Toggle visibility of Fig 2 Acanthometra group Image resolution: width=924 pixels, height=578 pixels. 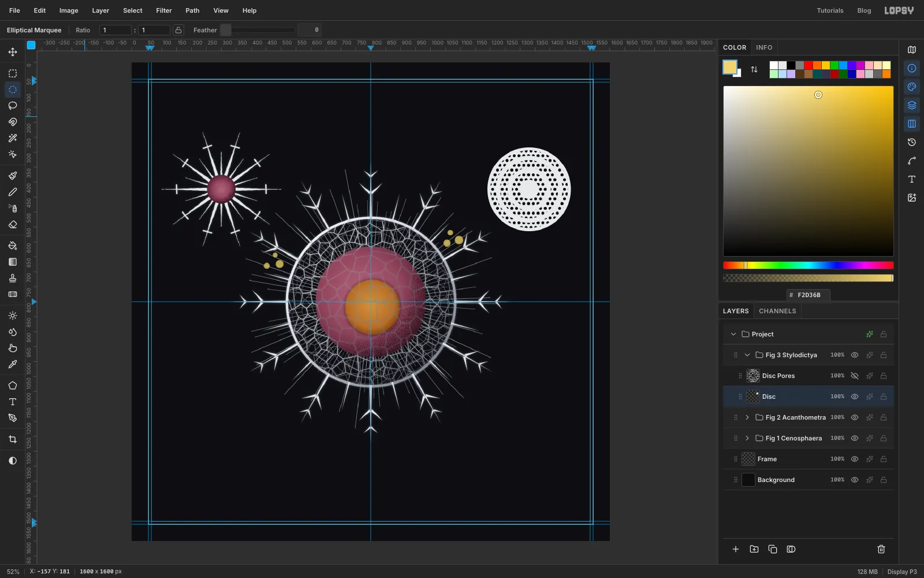point(855,417)
